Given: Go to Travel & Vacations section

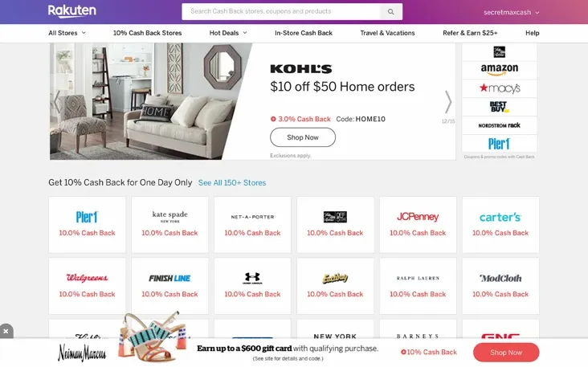Looking at the screenshot, I should [387, 33].
